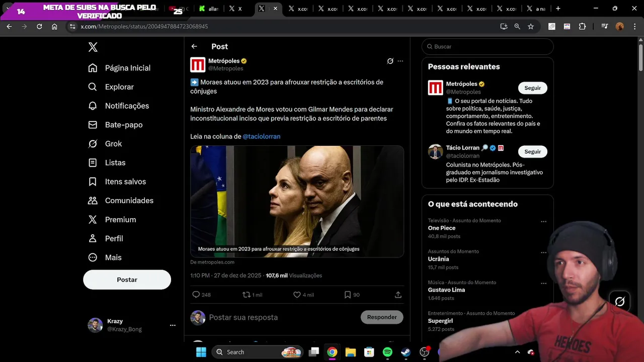Open Notificações page
Viewport: 644px width, 362px height.
click(119, 106)
